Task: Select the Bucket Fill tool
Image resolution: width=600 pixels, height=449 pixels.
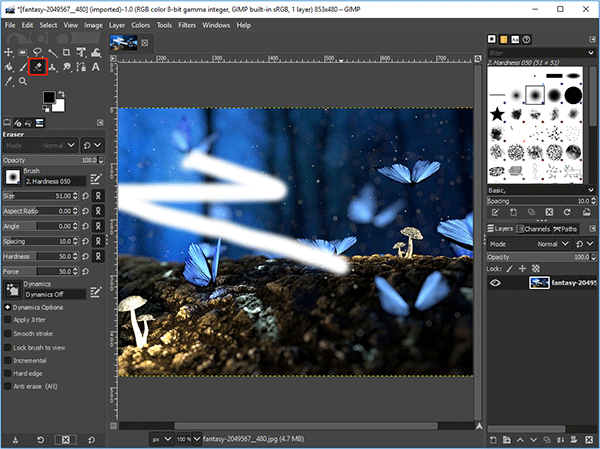Action: click(x=8, y=67)
